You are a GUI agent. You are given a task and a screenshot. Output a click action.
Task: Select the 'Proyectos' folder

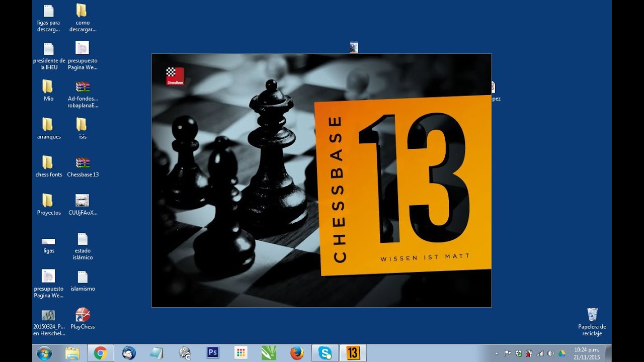coord(48,205)
